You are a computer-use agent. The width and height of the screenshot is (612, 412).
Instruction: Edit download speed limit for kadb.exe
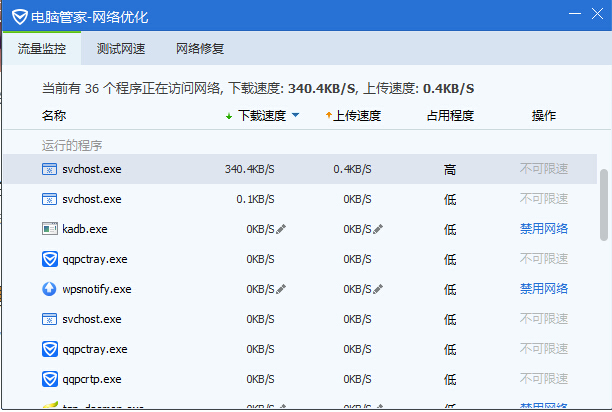[x=281, y=229]
